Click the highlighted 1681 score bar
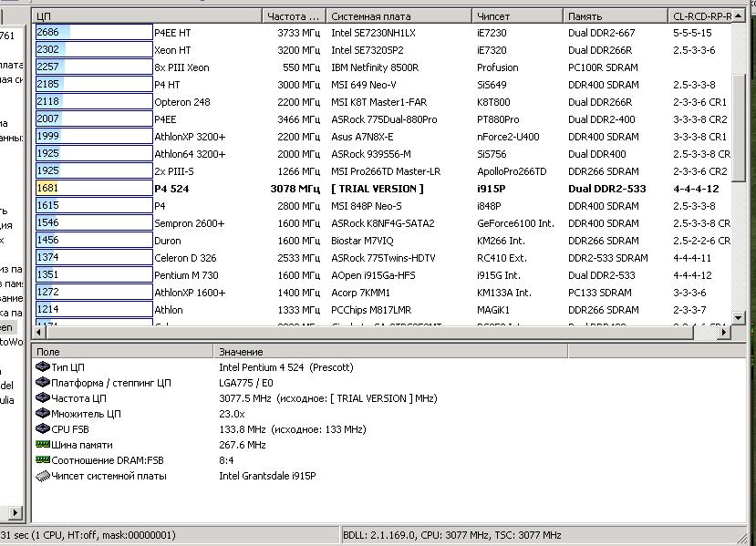This screenshot has height=546, width=756. [x=92, y=189]
